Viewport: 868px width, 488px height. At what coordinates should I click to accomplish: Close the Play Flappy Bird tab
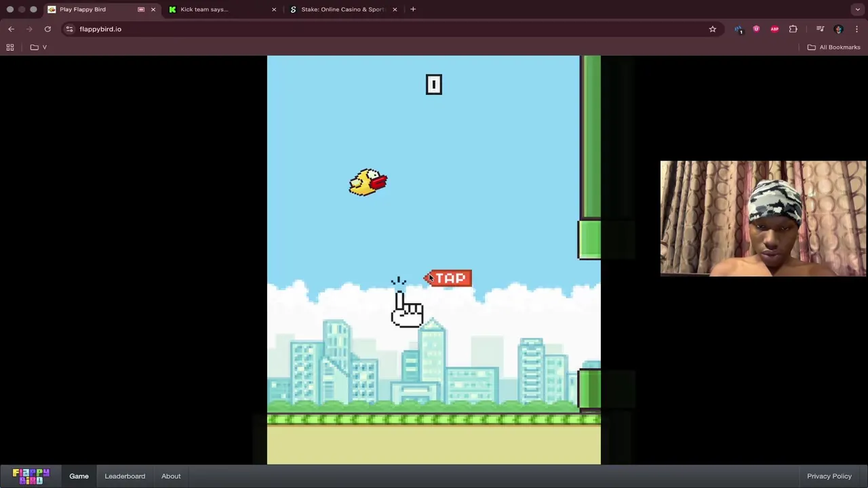pos(153,9)
